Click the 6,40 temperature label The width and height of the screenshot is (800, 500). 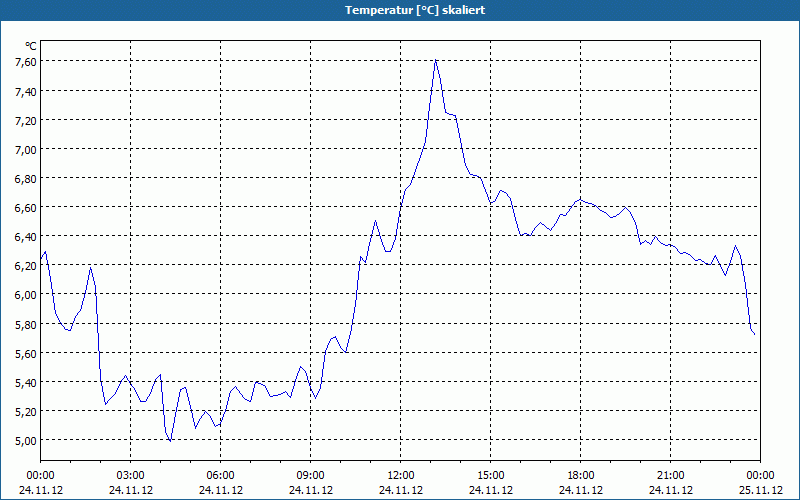26,237
